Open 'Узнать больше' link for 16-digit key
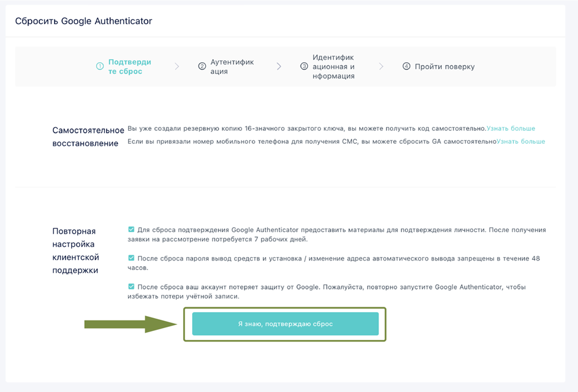 pyautogui.click(x=511, y=128)
